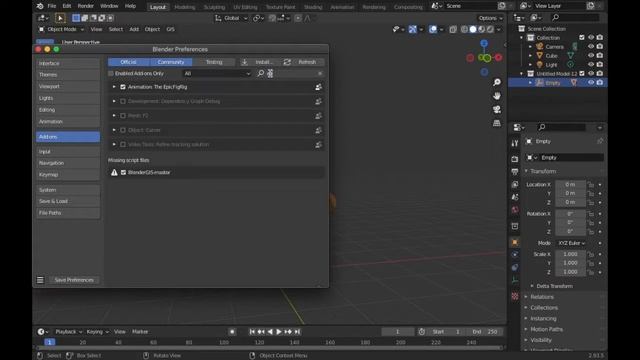This screenshot has height=360, width=640.
Task: Click the Save Preferences button
Action: tap(74, 280)
